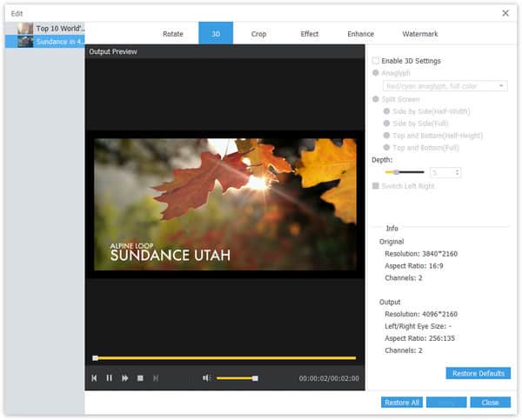Click Original Aspect Ratio: 16:9 text
This screenshot has width=522, height=420.
pyautogui.click(x=414, y=265)
